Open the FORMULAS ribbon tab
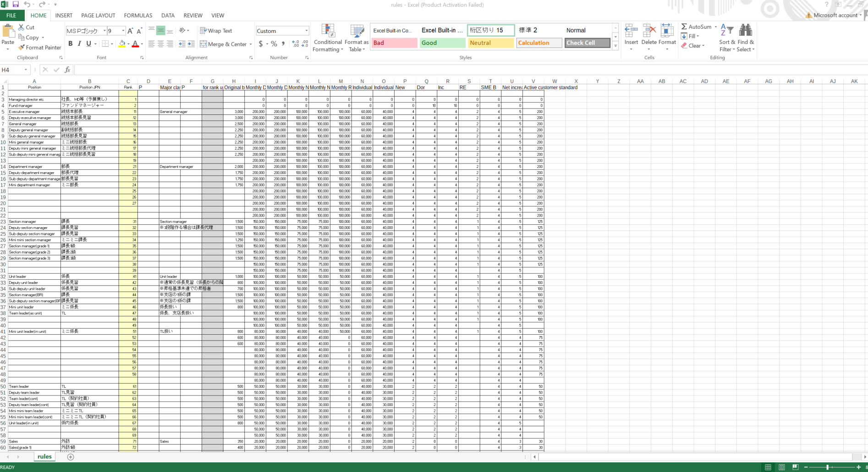The height and width of the screenshot is (472, 868). (138, 15)
